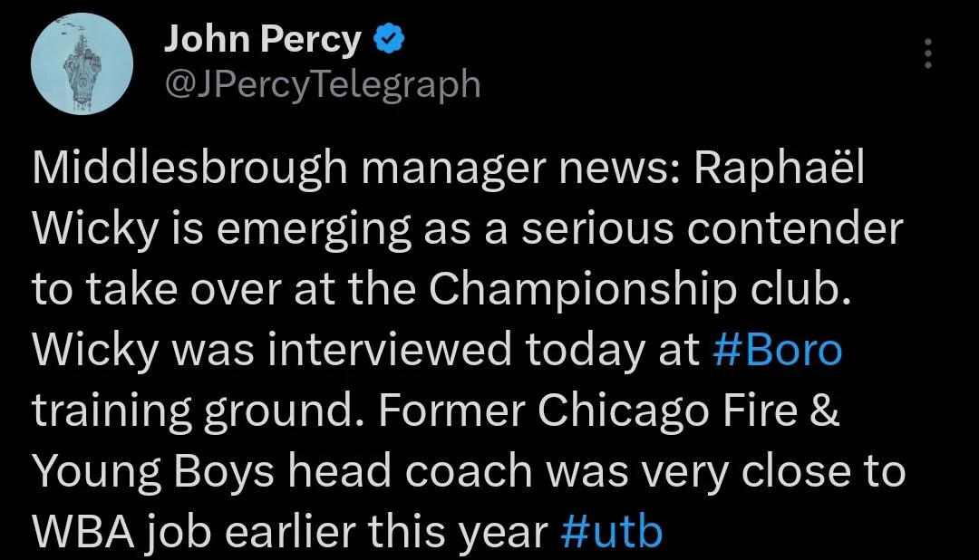The image size is (979, 560).
Task: Open the #Boro hashtag
Action: tap(780, 352)
